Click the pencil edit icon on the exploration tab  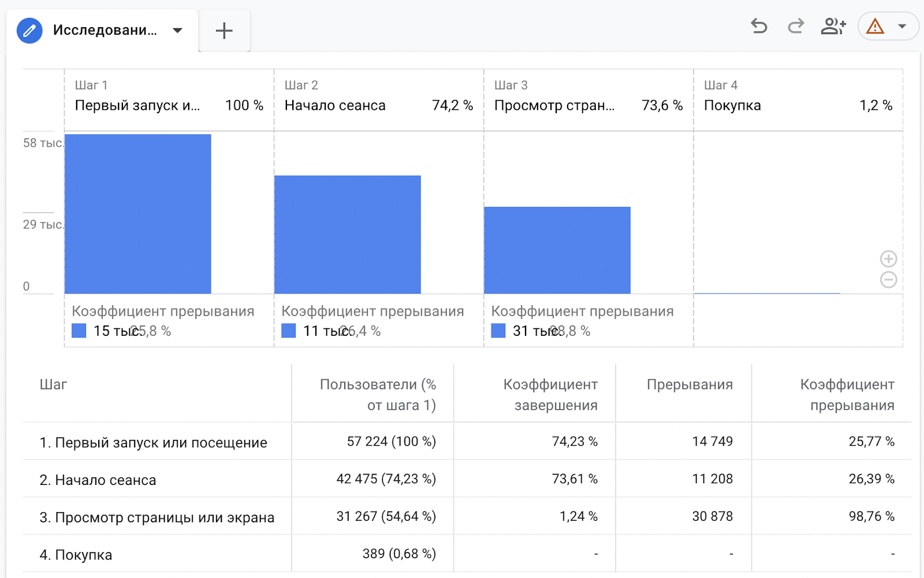click(x=29, y=31)
